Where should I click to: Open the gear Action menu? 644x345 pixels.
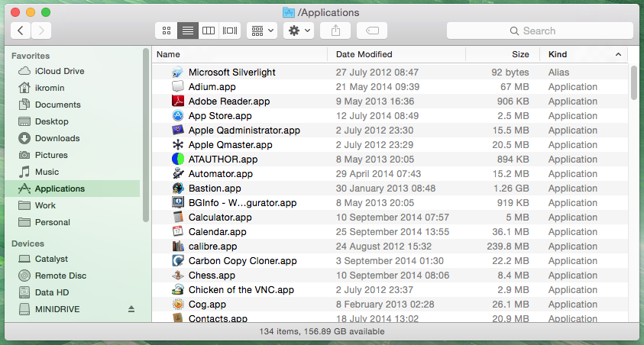click(x=299, y=31)
